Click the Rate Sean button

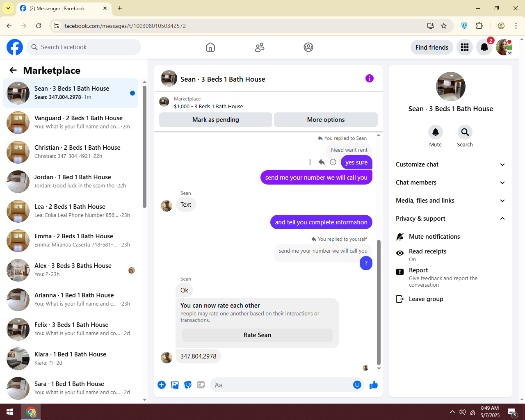257,335
